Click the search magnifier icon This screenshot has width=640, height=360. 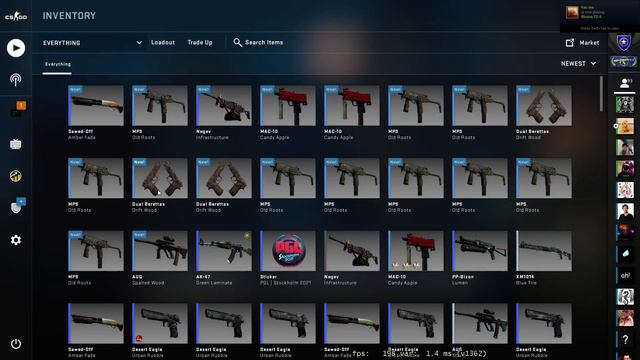click(x=237, y=42)
